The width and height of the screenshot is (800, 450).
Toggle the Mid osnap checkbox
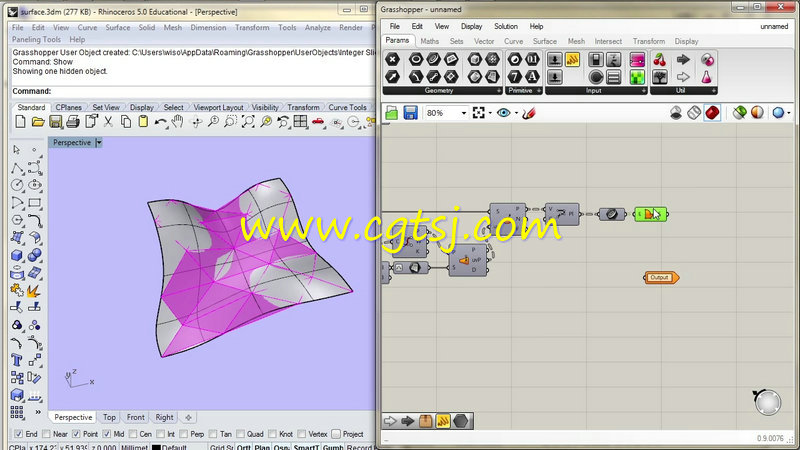point(107,434)
